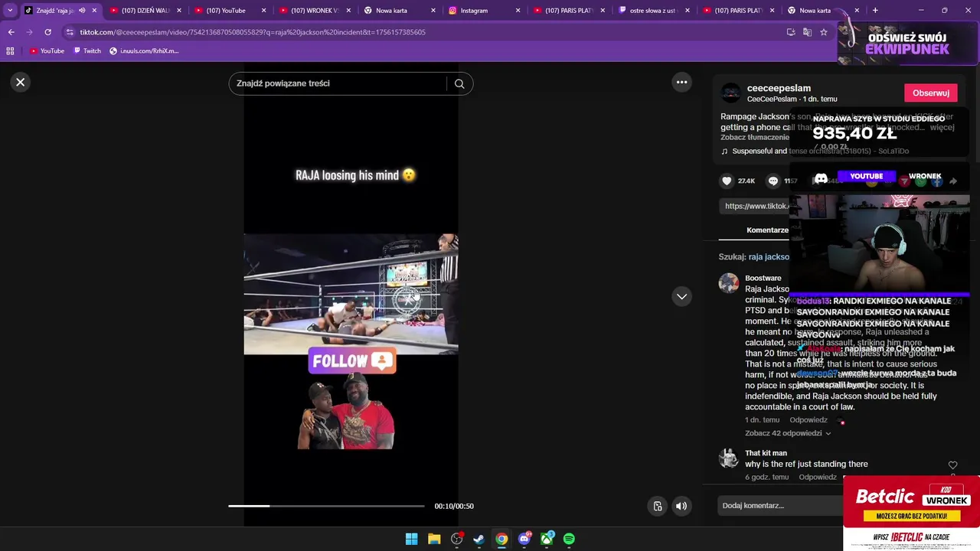Open the three-dot more options menu
This screenshot has height=551, width=980.
click(681, 82)
